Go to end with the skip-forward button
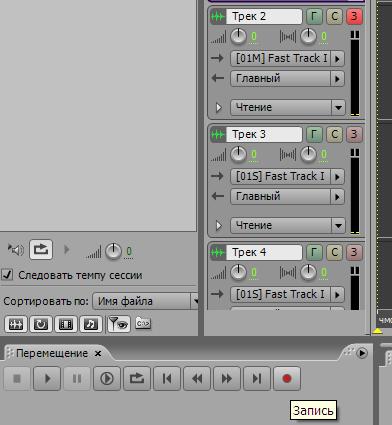 click(x=257, y=379)
